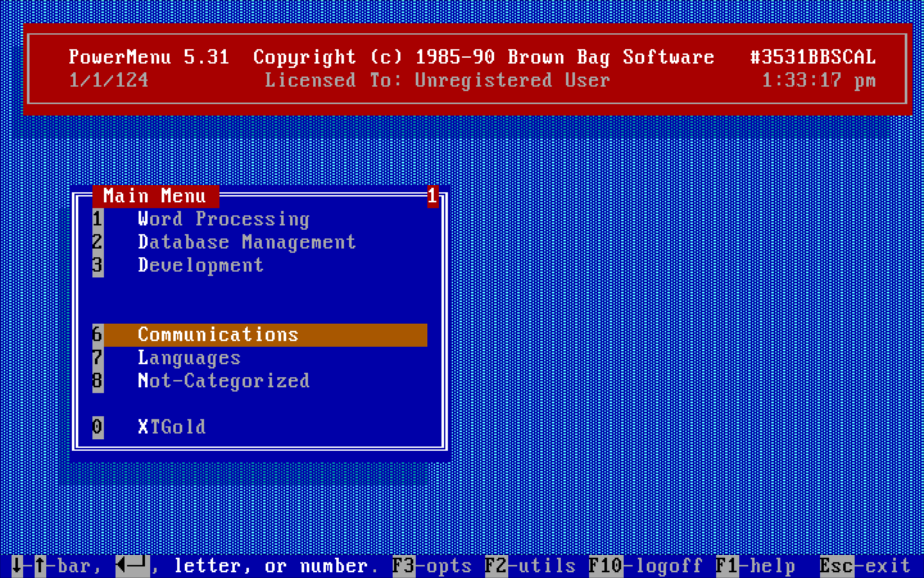Click the clock showing 1:33:17 pm

(819, 80)
